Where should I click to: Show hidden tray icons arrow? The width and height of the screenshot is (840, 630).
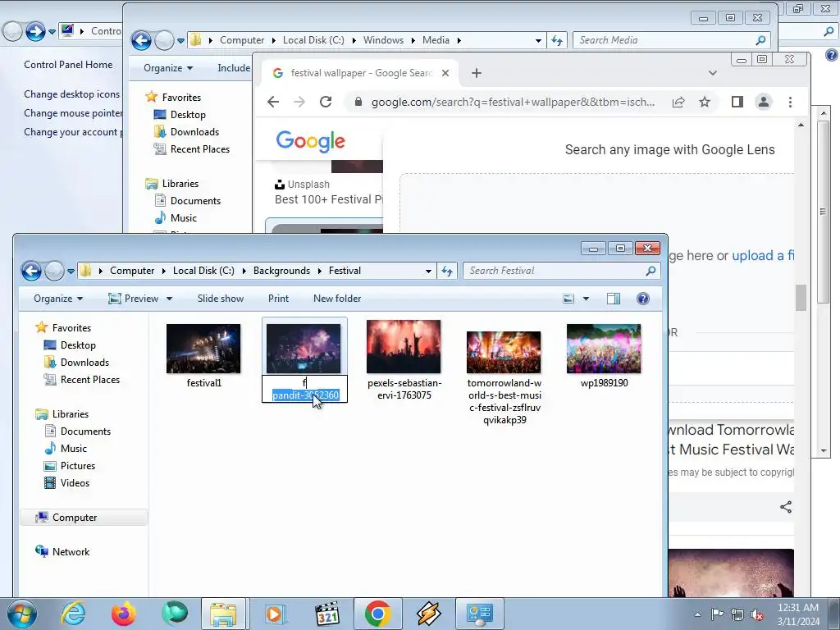697,614
